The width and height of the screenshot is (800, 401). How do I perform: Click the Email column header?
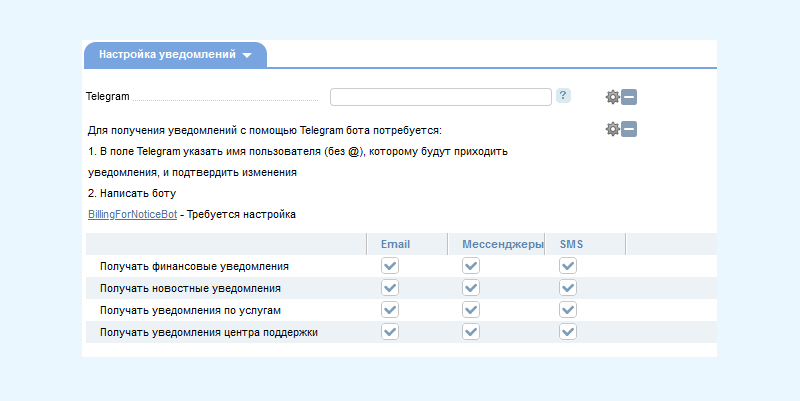[395, 244]
